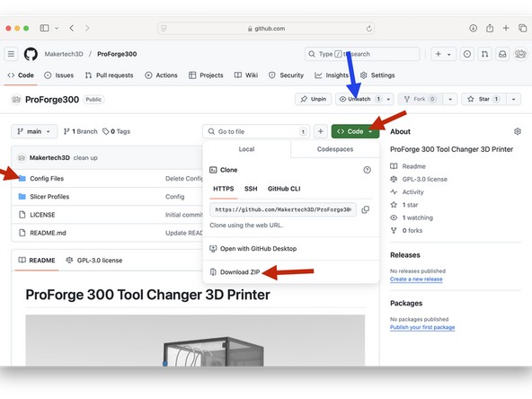Select the Wiki tab
Viewport: 532px width, 399px height.
click(x=246, y=75)
